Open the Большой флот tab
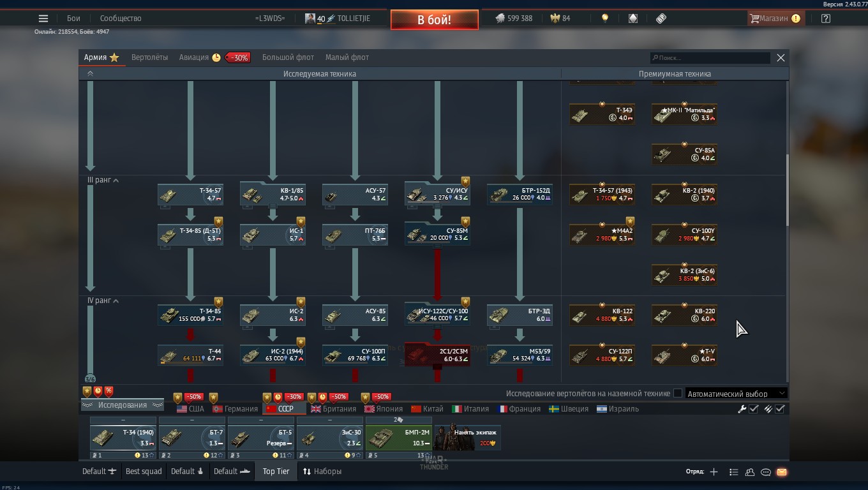The height and width of the screenshot is (490, 868). coord(288,57)
